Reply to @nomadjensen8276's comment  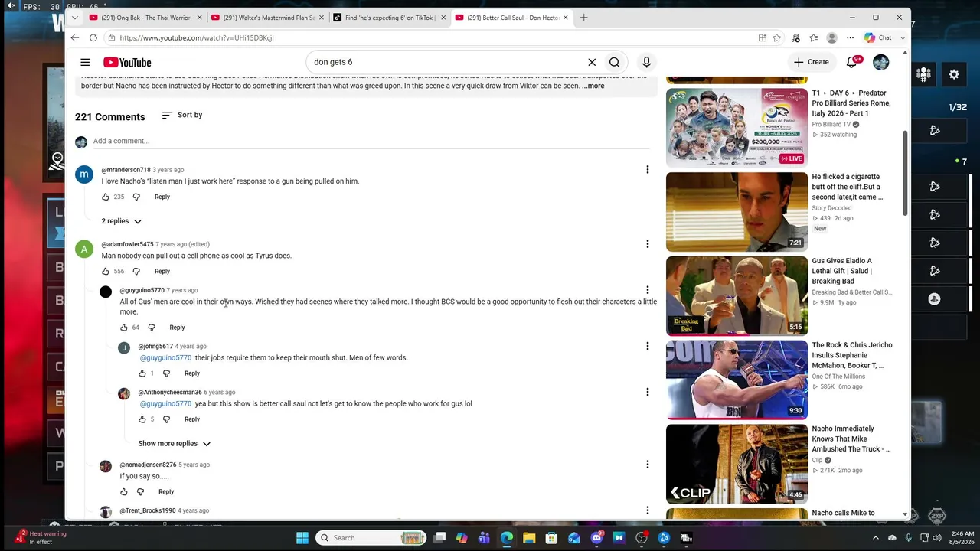tap(166, 492)
